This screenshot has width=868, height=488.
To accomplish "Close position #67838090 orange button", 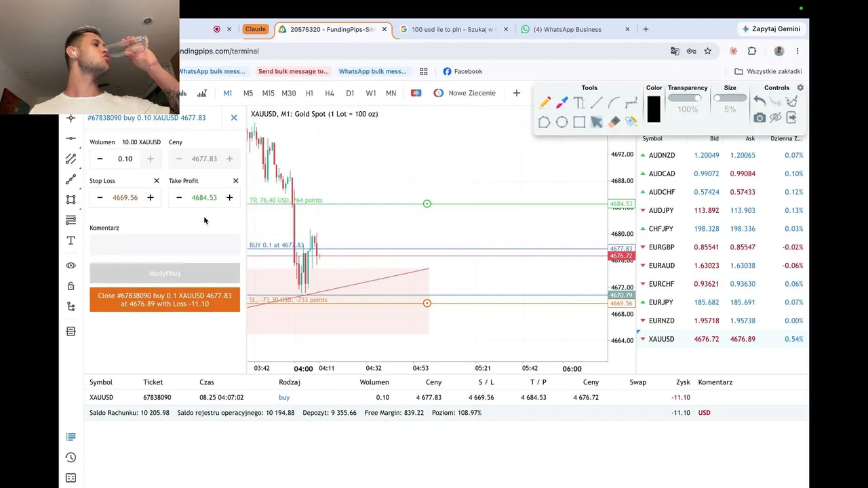I will coord(165,300).
